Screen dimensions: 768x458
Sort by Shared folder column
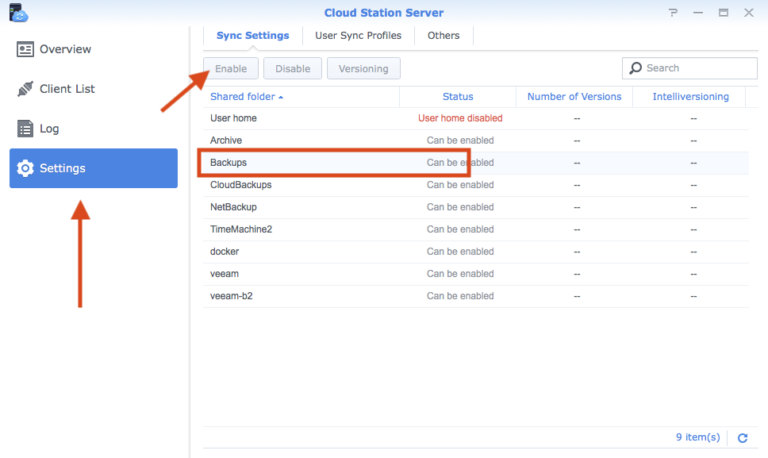coord(242,96)
